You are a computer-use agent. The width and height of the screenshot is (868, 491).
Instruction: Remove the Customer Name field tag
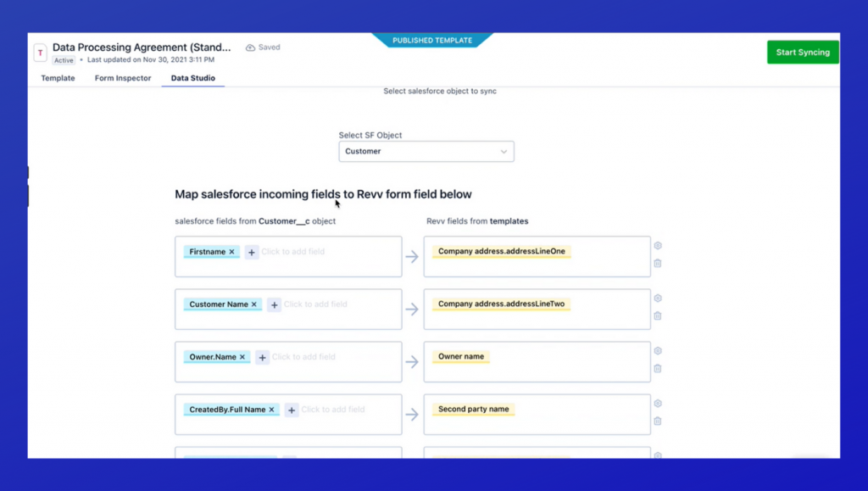point(254,304)
